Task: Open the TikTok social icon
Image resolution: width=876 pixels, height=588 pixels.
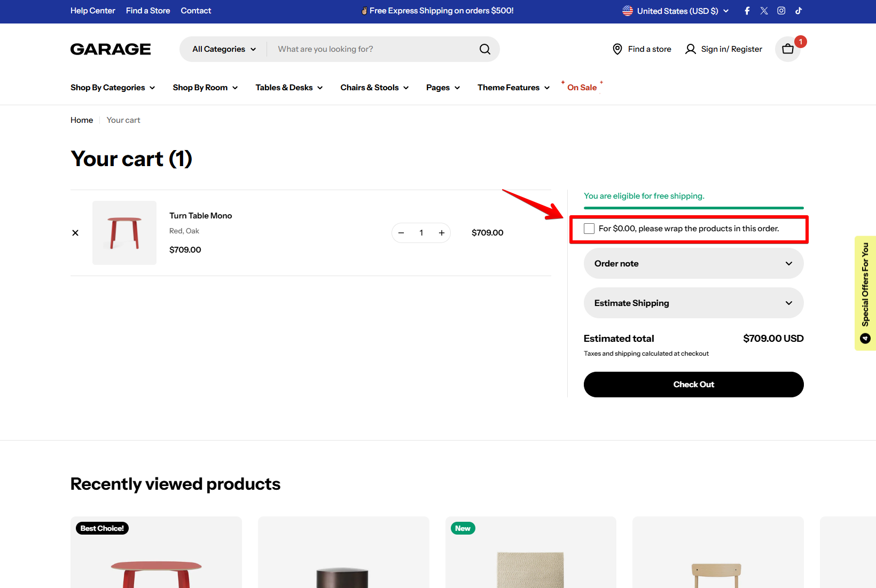Action: [798, 11]
